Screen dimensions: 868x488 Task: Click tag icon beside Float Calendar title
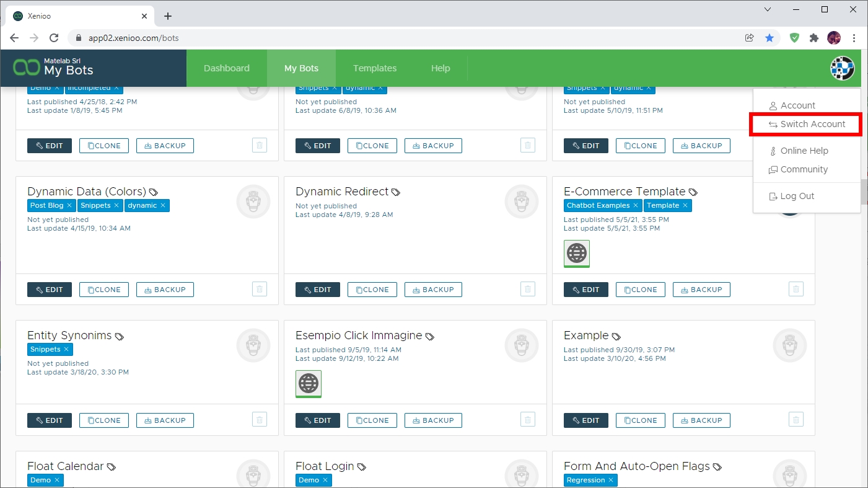112,467
